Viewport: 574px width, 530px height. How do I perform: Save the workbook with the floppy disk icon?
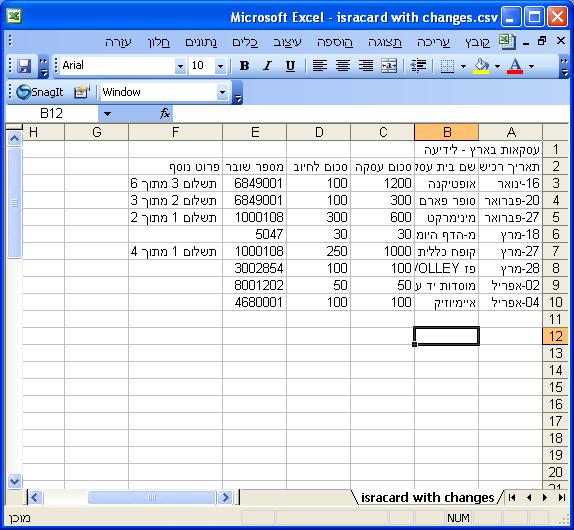[24, 66]
